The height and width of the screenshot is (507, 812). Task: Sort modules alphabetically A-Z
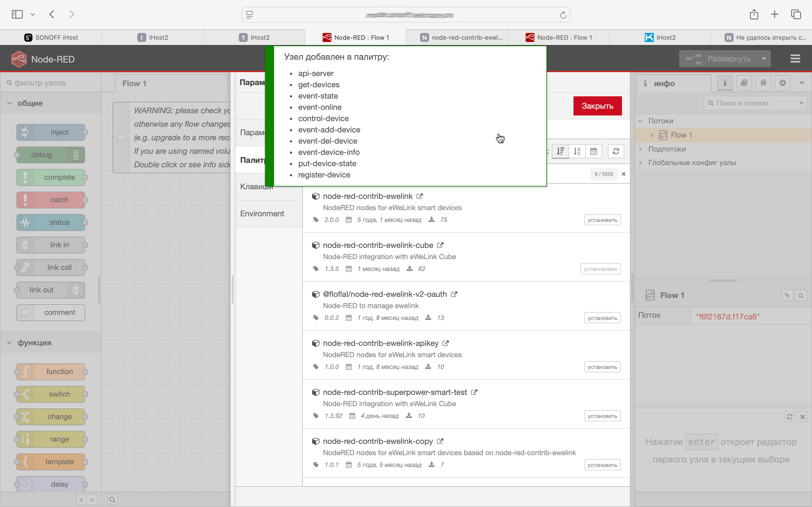coord(577,151)
